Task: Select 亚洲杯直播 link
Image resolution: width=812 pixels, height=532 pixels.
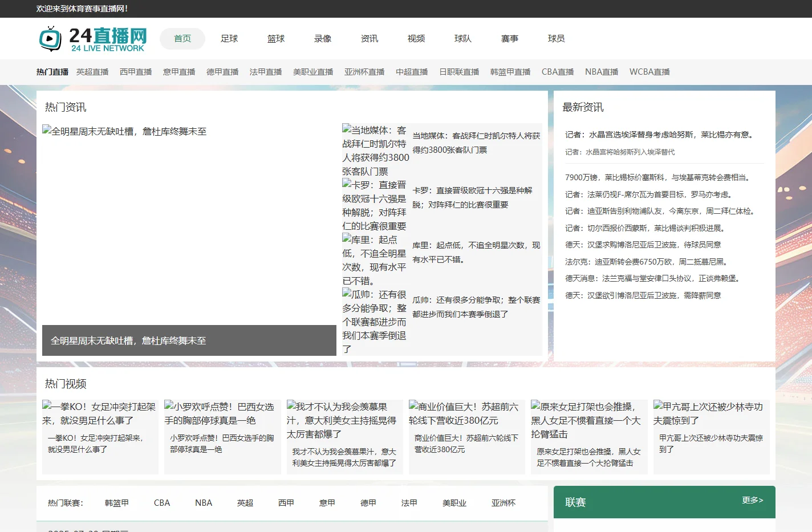Action: tap(364, 72)
